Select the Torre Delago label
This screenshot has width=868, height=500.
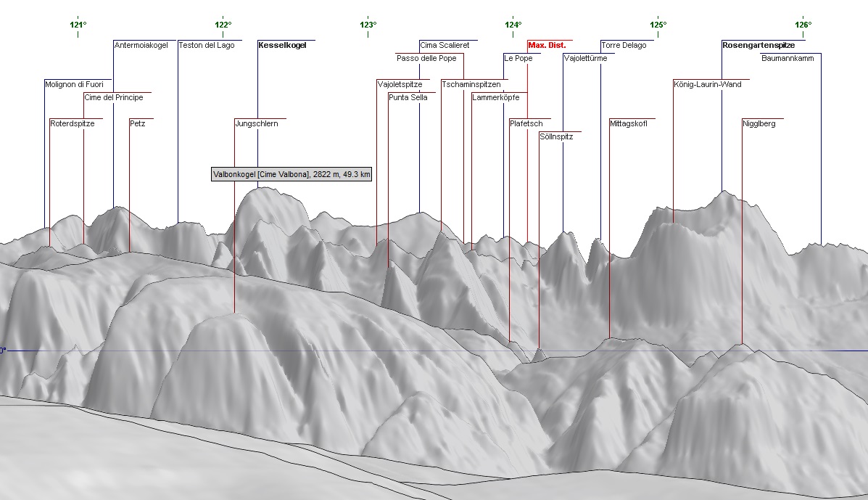pyautogui.click(x=624, y=45)
